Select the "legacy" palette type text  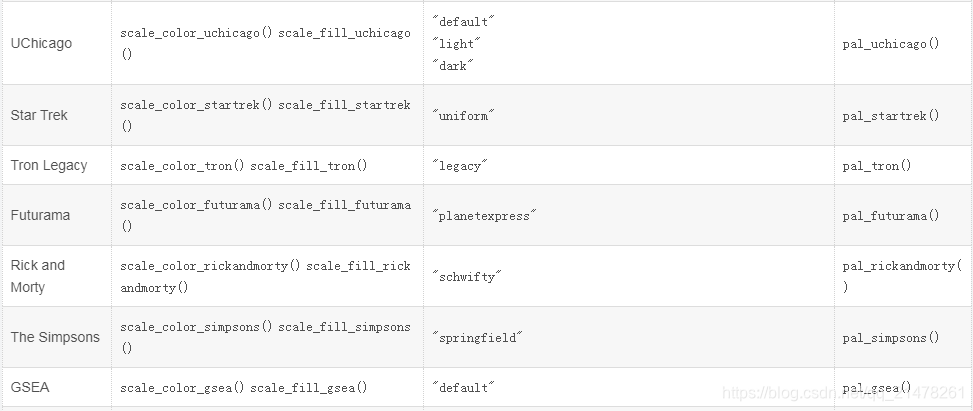point(460,166)
